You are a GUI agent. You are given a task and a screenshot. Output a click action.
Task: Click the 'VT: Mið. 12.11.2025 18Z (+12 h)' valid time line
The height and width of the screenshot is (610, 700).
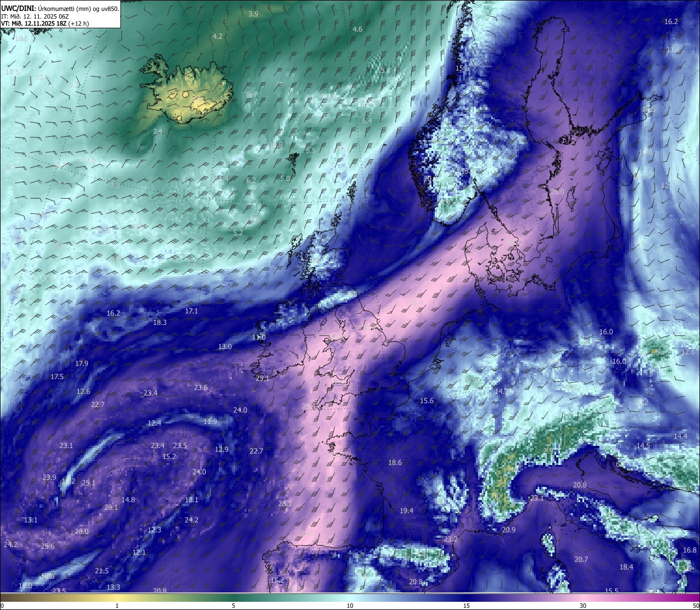click(x=45, y=24)
